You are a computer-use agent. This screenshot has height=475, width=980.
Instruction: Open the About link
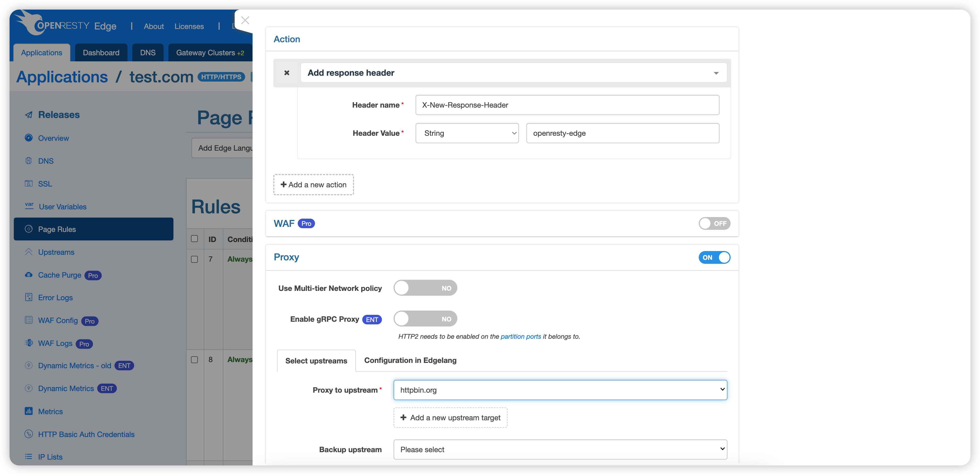point(154,26)
